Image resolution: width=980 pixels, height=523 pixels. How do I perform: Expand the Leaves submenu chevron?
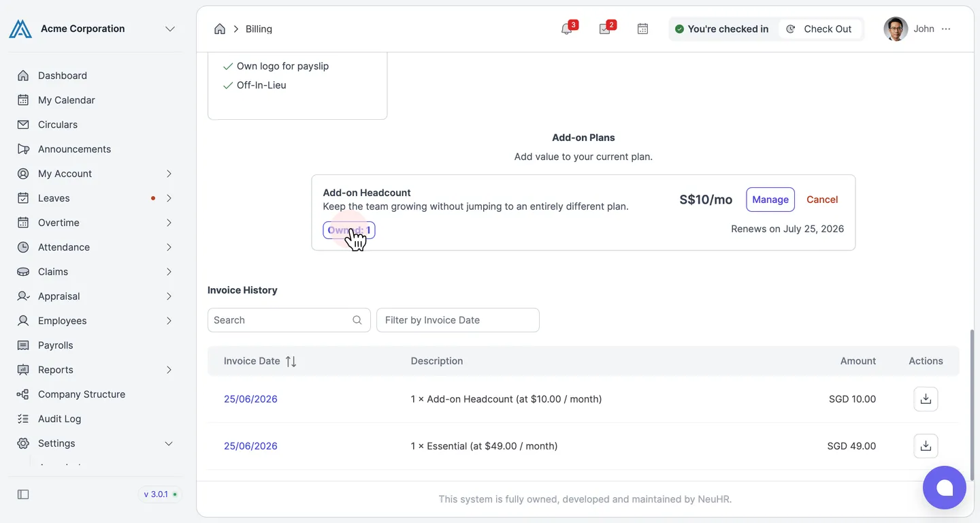click(169, 198)
